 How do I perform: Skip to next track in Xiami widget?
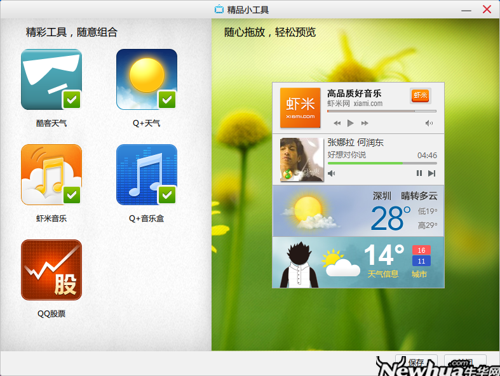pos(365,123)
